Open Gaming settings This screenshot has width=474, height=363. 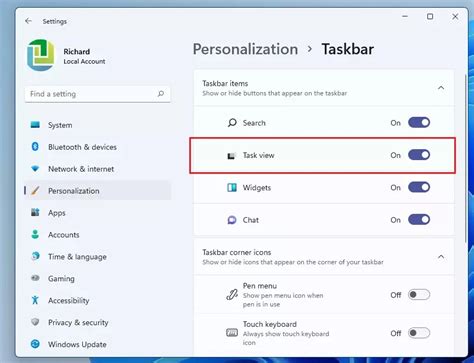[97, 278]
